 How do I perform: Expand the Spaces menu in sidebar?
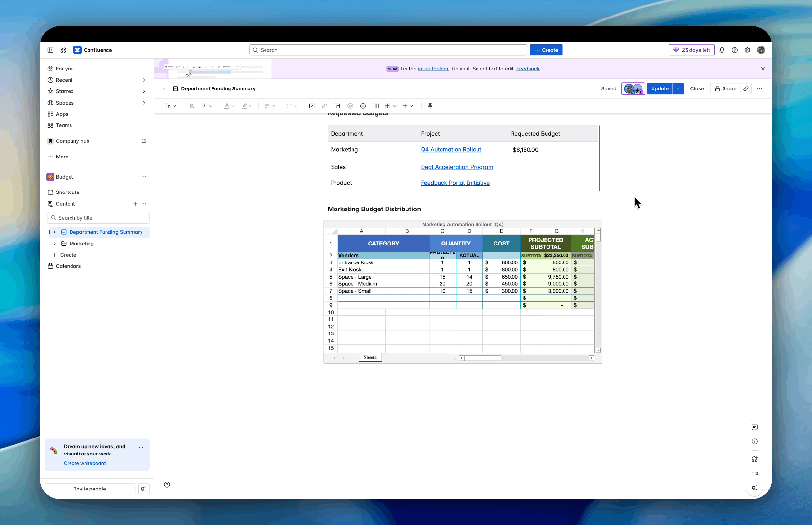[144, 103]
